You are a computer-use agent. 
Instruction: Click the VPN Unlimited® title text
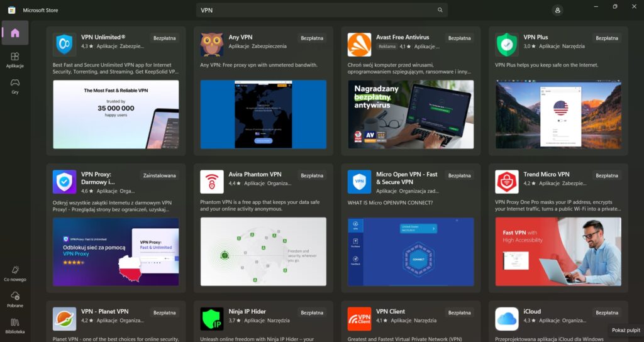click(x=103, y=37)
